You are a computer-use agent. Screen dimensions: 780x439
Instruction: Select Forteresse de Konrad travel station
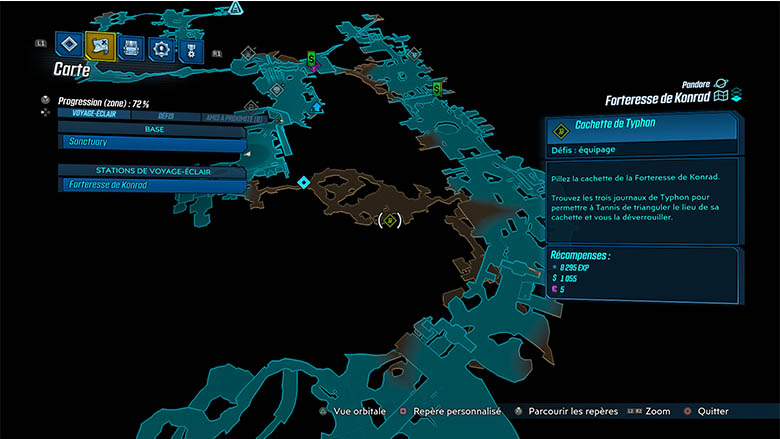point(150,185)
